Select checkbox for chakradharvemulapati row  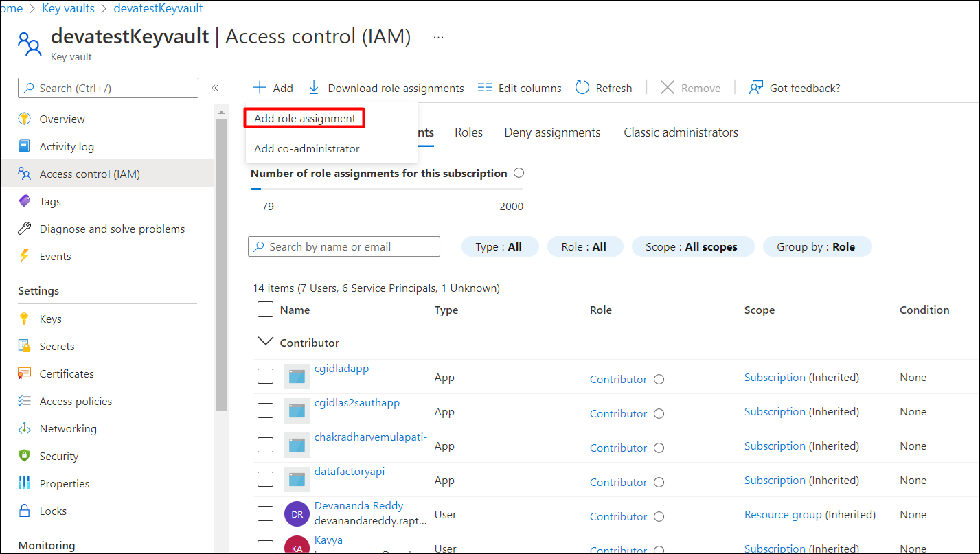tap(265, 445)
